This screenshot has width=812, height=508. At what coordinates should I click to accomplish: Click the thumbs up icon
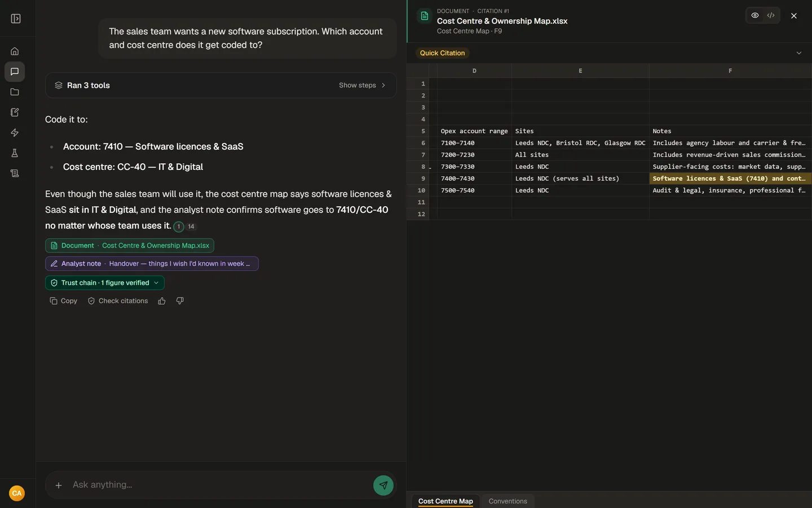click(162, 301)
